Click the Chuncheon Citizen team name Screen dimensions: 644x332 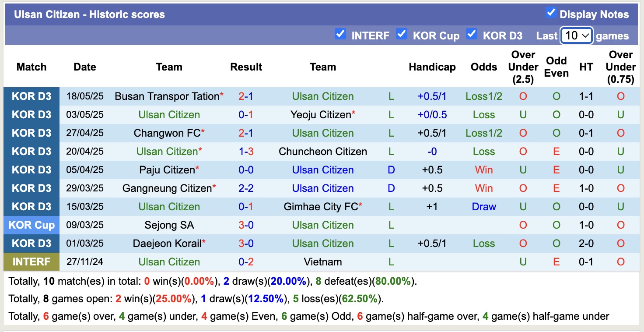click(x=322, y=151)
